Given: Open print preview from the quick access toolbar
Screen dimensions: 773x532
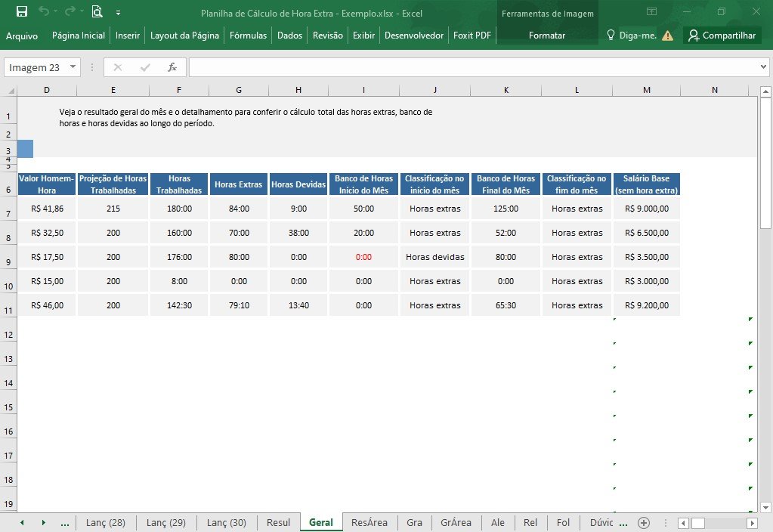Looking at the screenshot, I should tap(97, 11).
